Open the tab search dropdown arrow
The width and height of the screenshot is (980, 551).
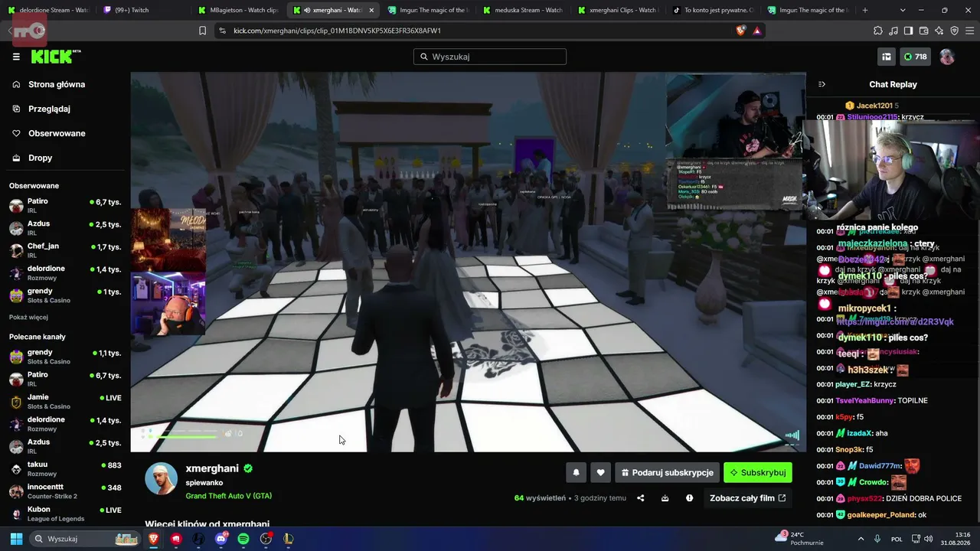903,10
